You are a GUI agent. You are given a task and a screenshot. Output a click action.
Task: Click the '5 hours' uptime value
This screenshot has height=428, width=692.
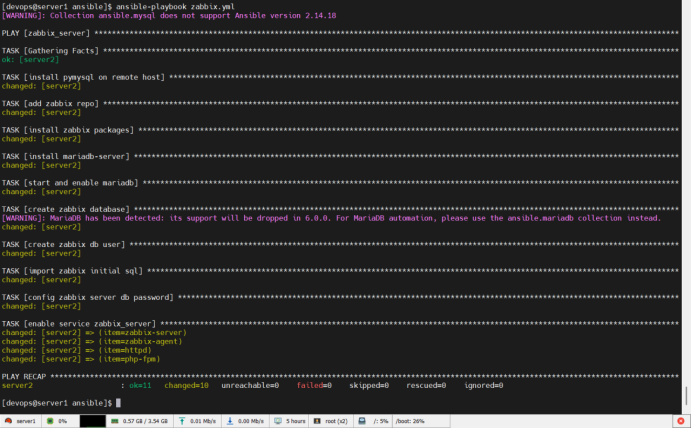(x=296, y=421)
